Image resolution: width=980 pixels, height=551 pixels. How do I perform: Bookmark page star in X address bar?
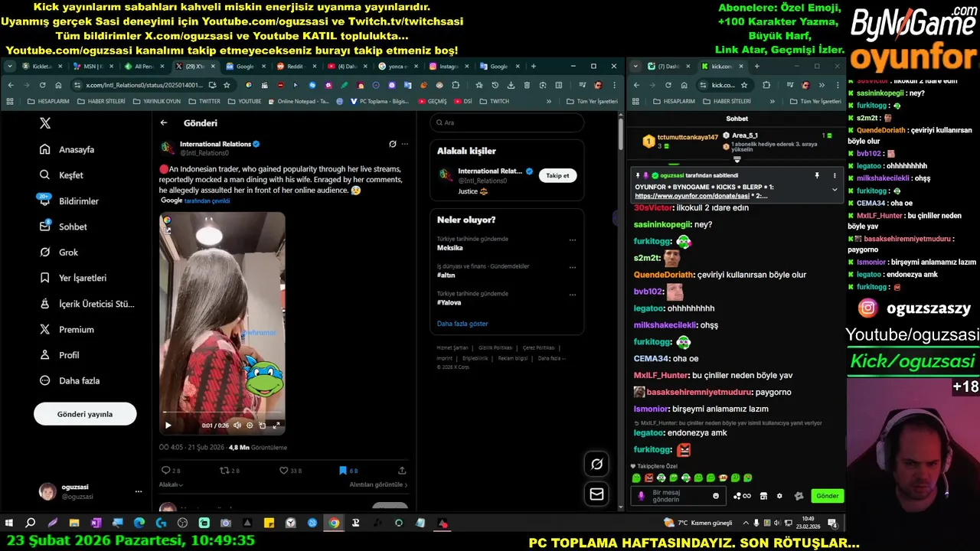point(227,85)
